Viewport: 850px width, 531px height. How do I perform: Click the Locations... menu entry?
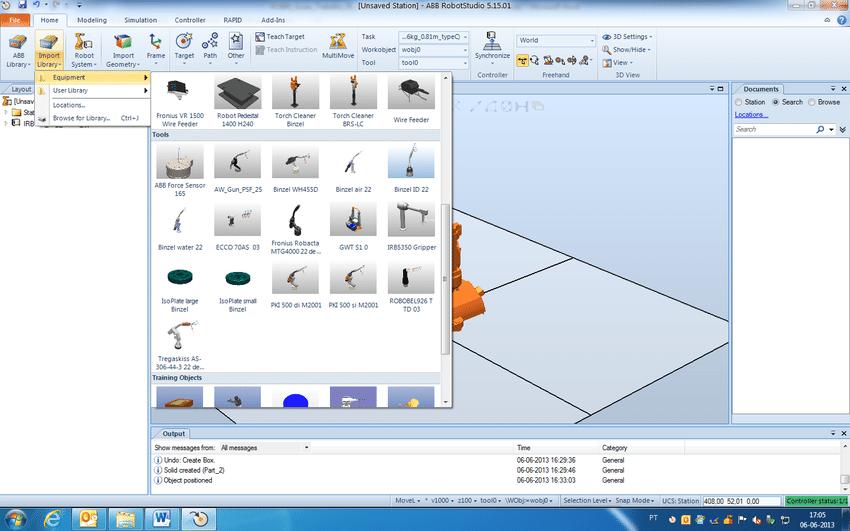(92, 105)
